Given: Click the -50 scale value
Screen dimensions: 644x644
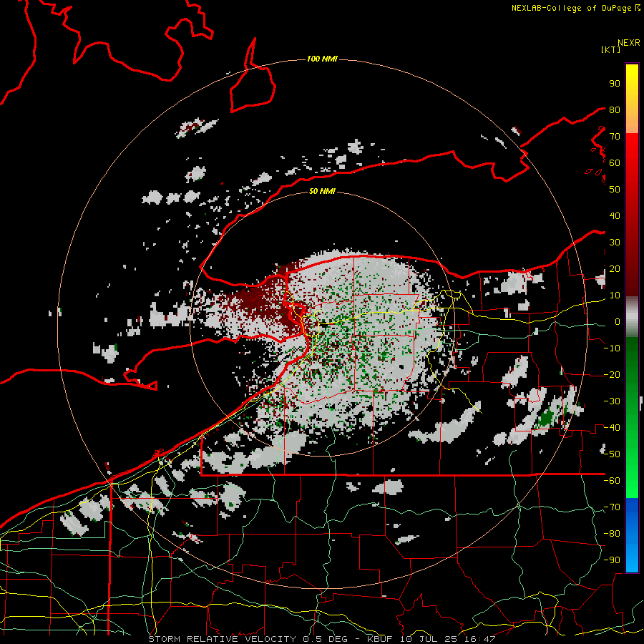Looking at the screenshot, I should 612,454.
